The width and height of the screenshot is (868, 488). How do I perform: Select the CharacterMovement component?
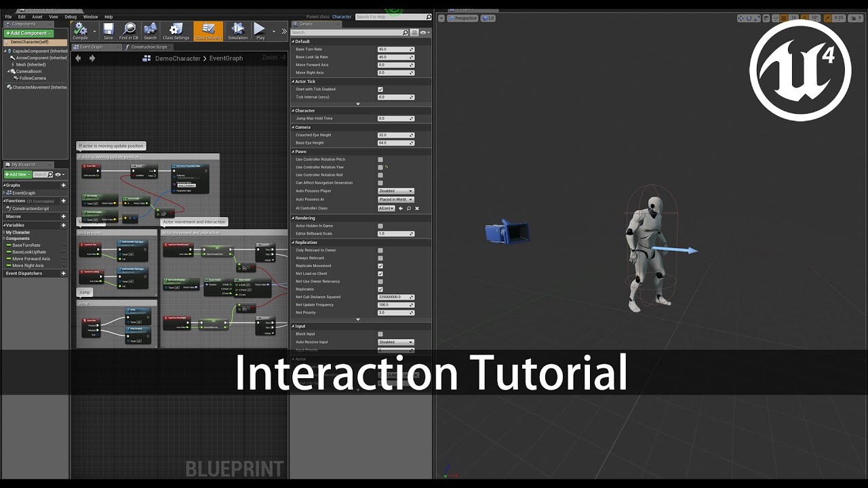point(37,87)
